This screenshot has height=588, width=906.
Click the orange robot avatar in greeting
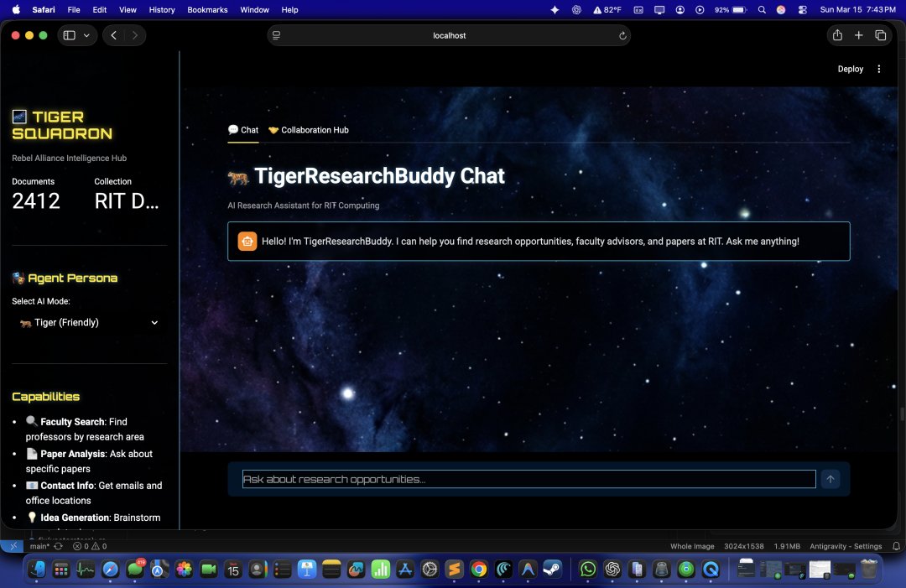(x=247, y=242)
